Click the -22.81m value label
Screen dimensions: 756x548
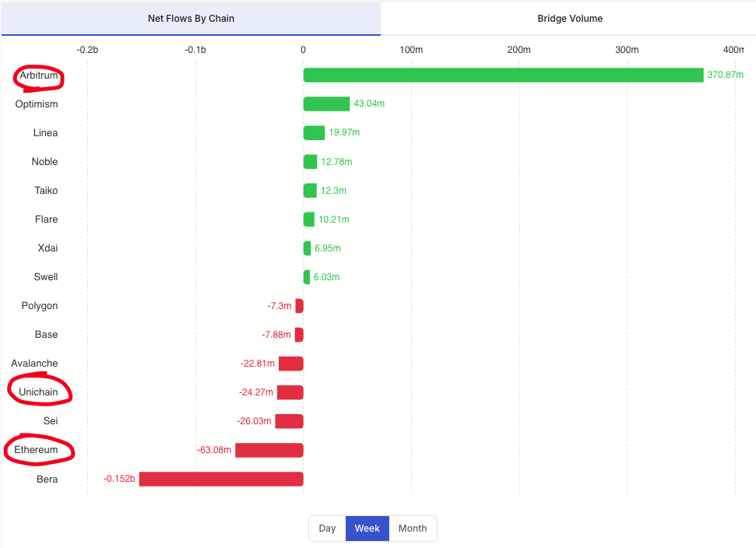[x=258, y=364]
